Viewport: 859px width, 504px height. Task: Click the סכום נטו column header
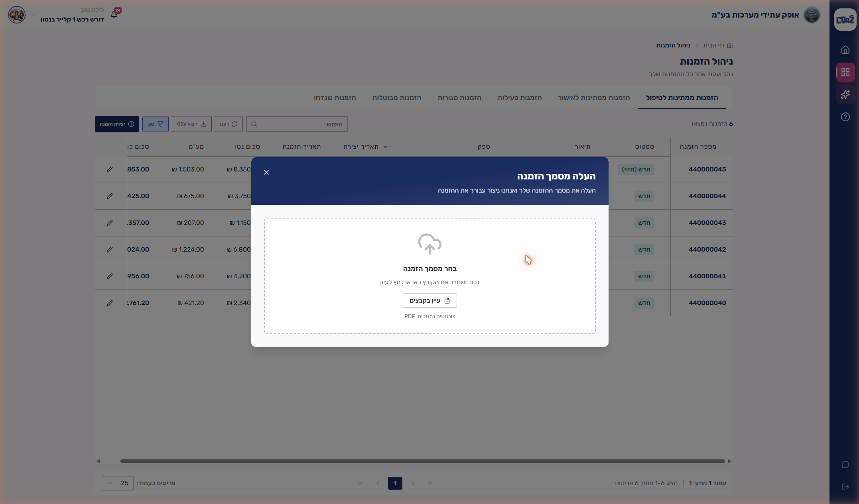point(248,147)
